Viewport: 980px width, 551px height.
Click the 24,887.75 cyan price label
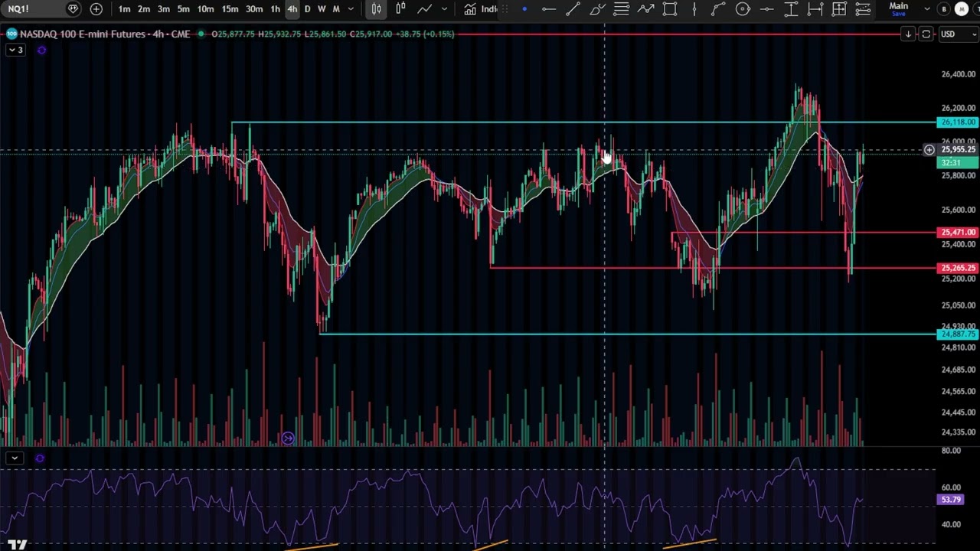pos(958,334)
